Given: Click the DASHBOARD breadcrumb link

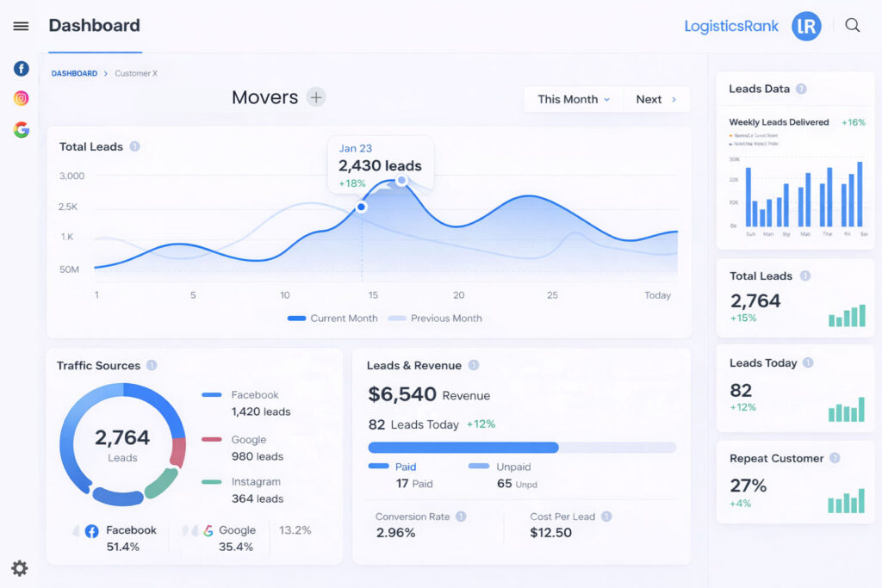Looking at the screenshot, I should click(x=74, y=74).
